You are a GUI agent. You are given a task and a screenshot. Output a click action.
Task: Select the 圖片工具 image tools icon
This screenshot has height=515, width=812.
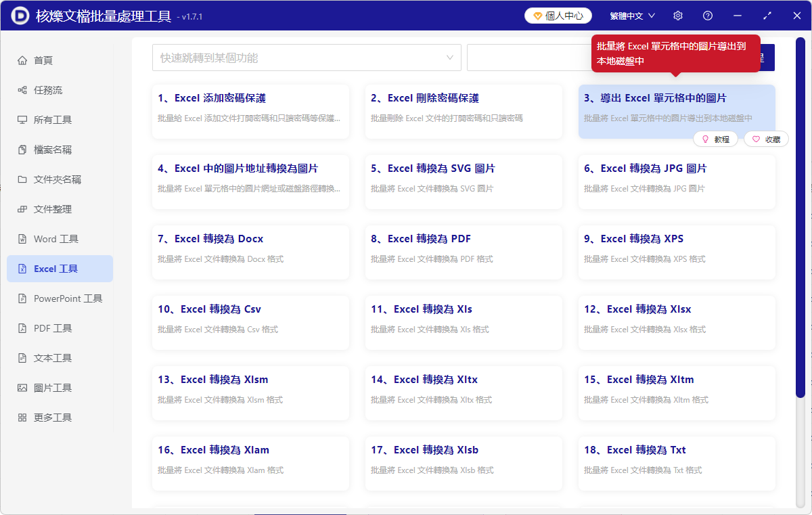[22, 387]
